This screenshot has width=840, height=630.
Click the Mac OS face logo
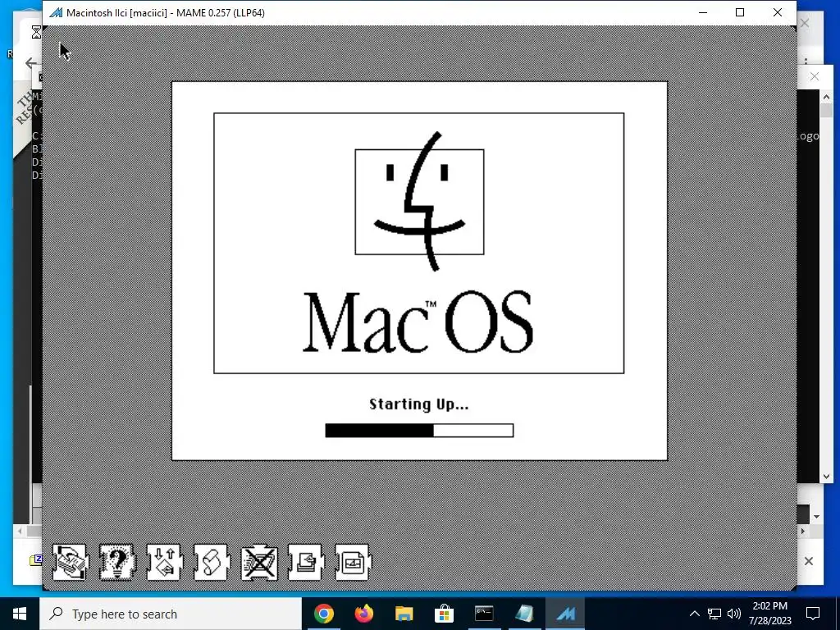(419, 202)
